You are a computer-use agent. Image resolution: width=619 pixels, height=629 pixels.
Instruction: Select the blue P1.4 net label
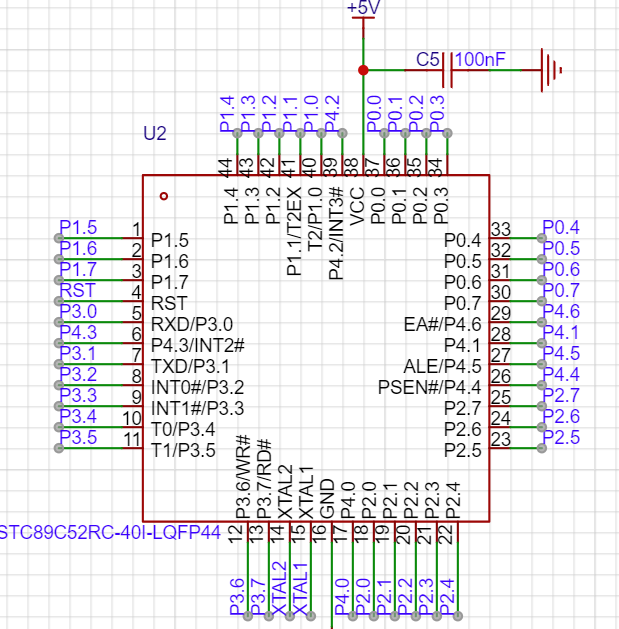tap(227, 114)
